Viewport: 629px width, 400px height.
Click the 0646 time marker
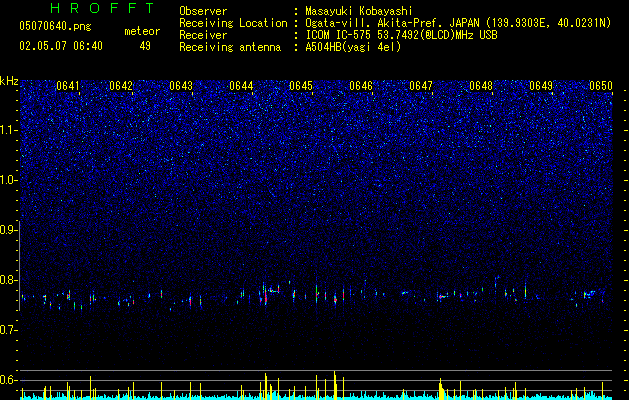coord(361,86)
